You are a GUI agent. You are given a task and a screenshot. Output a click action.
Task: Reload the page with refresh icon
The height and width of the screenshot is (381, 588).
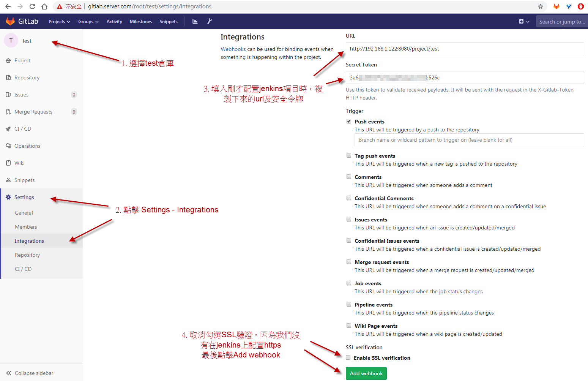[32, 6]
